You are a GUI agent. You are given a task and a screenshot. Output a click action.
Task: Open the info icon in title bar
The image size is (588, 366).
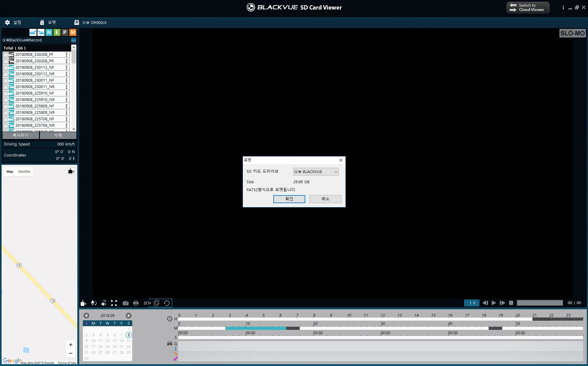tap(563, 7)
